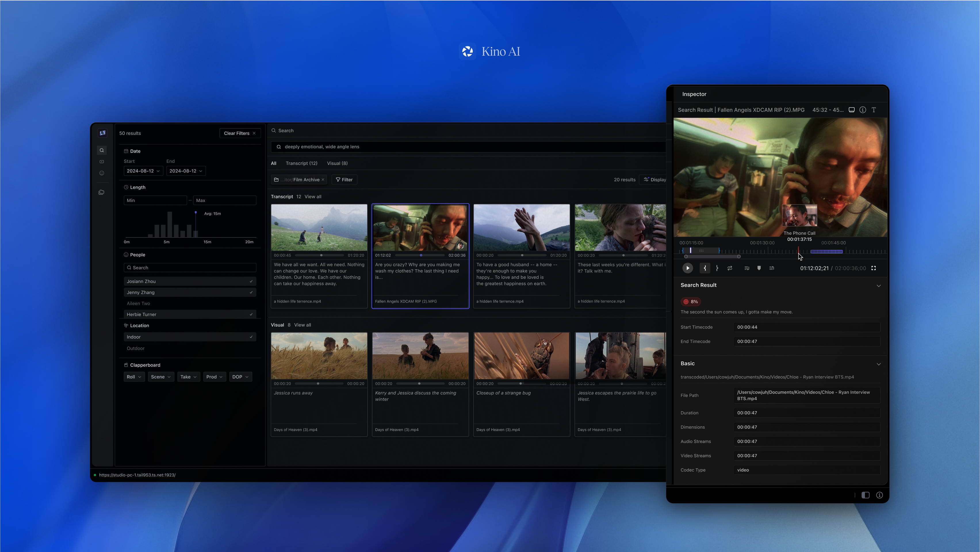Image resolution: width=980 pixels, height=552 pixels.
Task: Click the purple segment on Inspector timeline
Action: 826,252
